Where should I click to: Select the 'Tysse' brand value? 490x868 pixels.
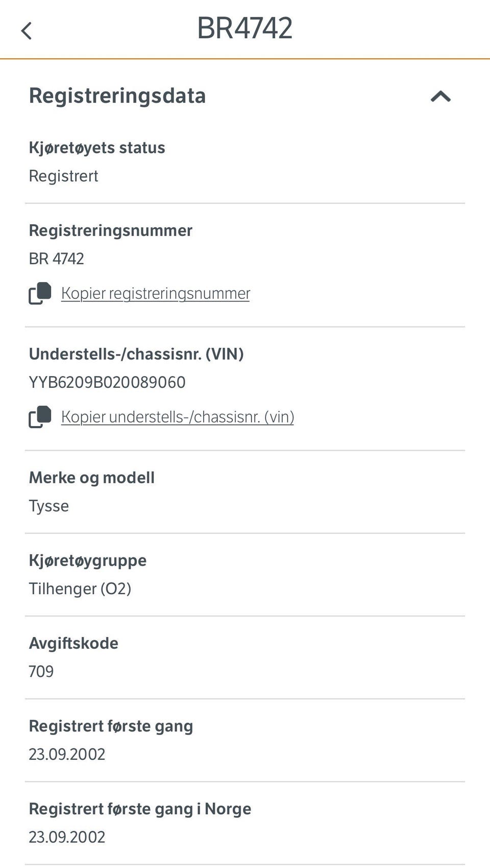tap(48, 506)
